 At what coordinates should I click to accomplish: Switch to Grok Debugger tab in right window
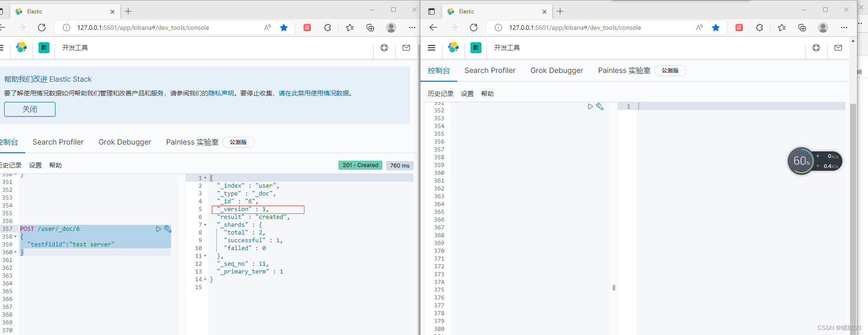pos(557,71)
